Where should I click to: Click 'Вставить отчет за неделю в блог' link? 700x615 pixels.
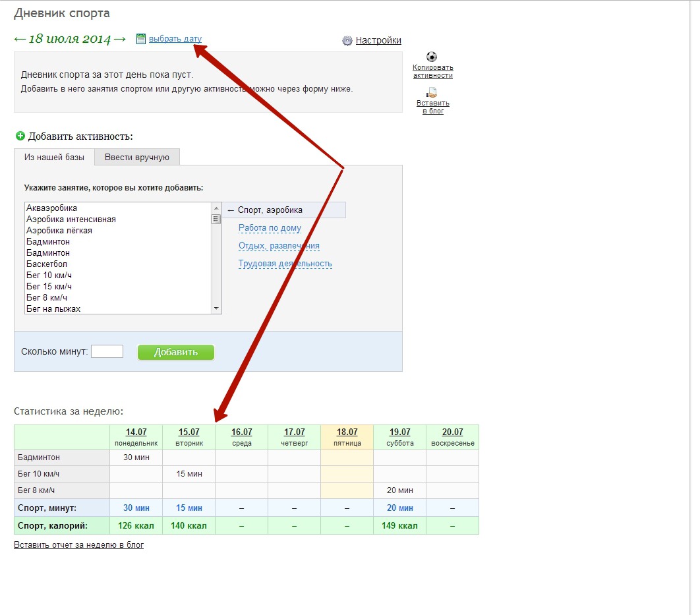(x=78, y=545)
